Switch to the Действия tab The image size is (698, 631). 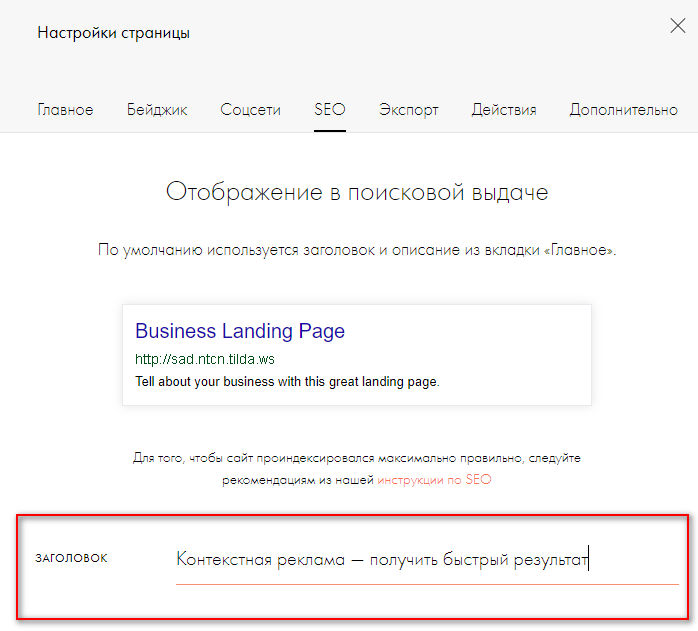pos(504,110)
